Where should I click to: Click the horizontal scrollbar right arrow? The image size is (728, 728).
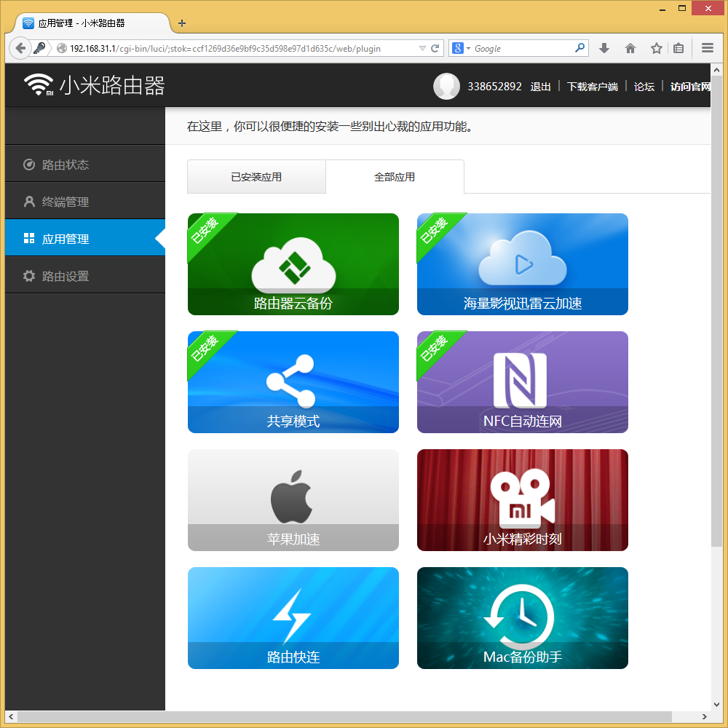[705, 716]
